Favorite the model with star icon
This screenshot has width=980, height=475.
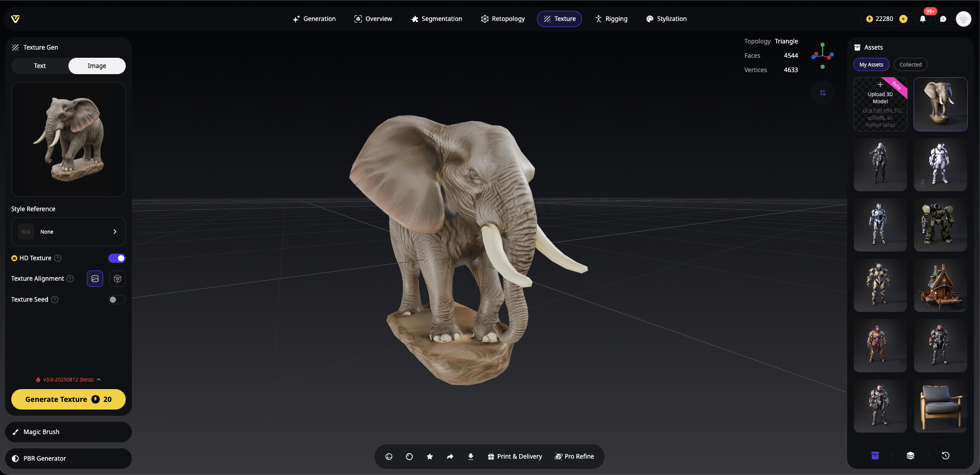[x=430, y=457]
